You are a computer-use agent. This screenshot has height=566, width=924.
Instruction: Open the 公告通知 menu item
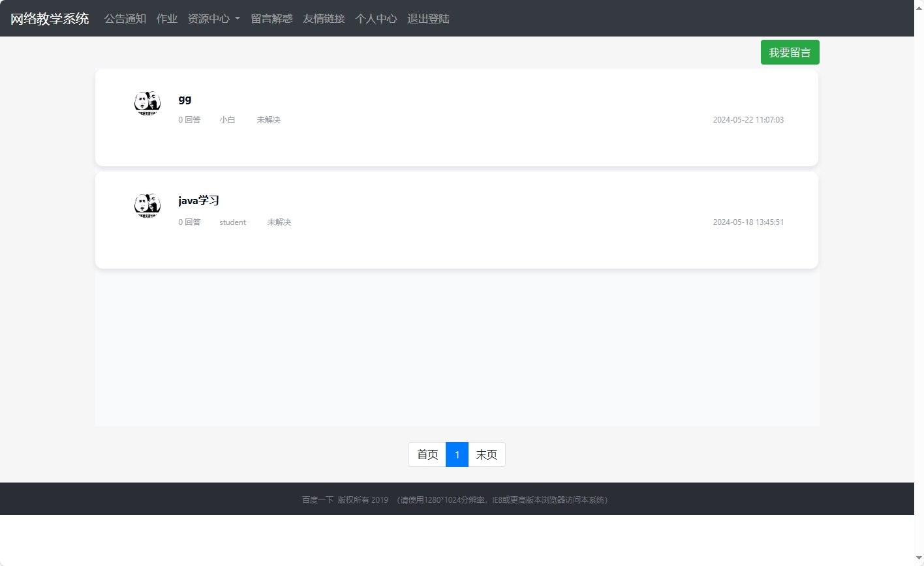click(x=125, y=18)
